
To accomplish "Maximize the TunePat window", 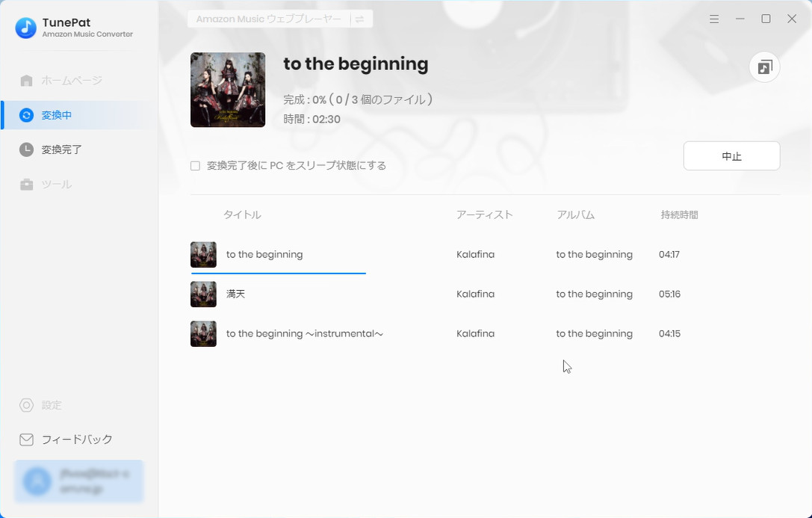I will [766, 19].
